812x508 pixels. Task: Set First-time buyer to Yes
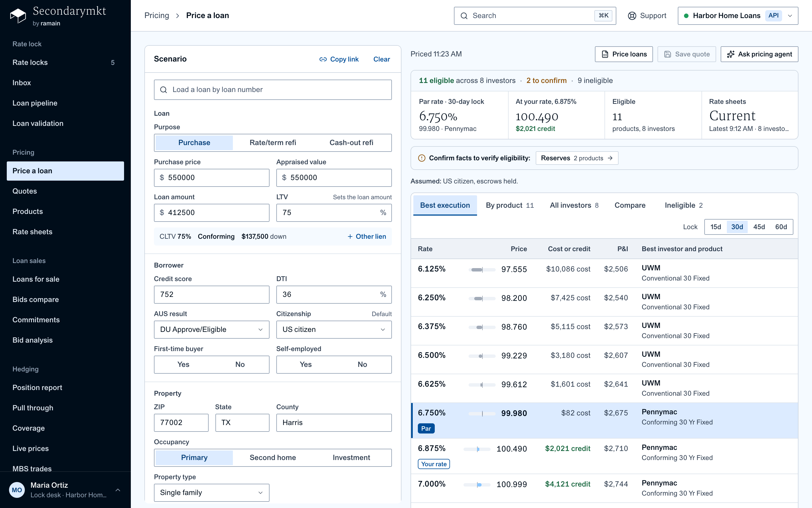pos(183,365)
